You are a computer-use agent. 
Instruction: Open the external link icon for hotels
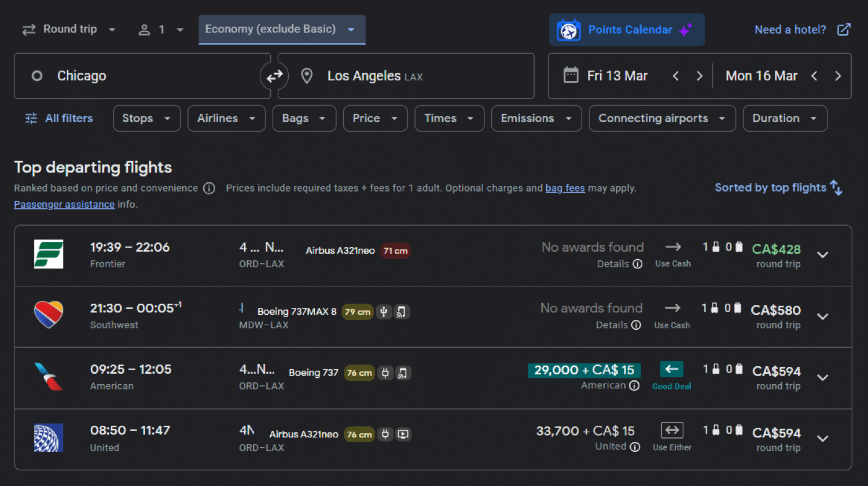point(844,30)
